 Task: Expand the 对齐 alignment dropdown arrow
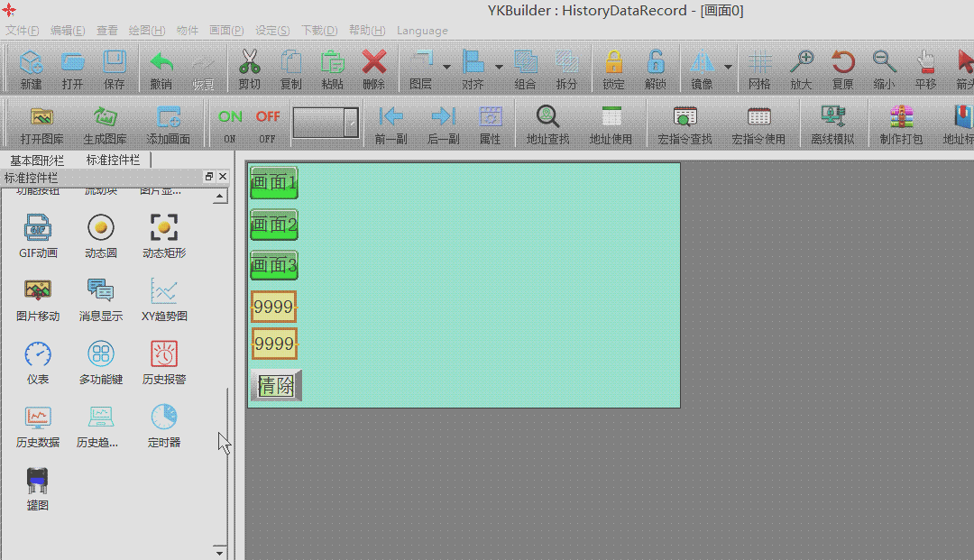tap(499, 67)
